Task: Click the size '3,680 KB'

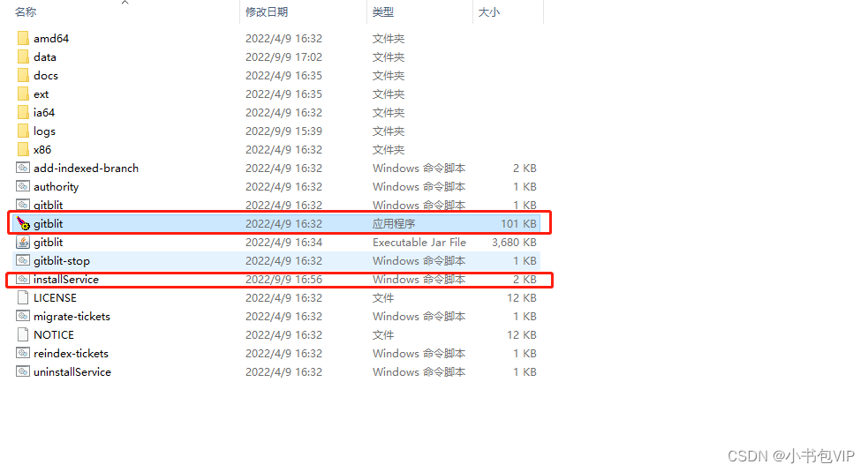Action: pos(514,242)
